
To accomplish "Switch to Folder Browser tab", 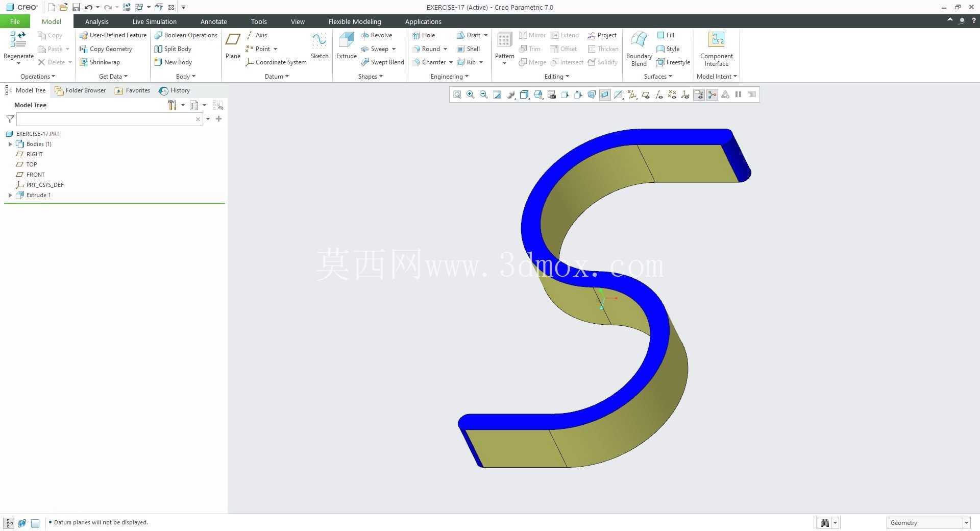I will (x=80, y=90).
